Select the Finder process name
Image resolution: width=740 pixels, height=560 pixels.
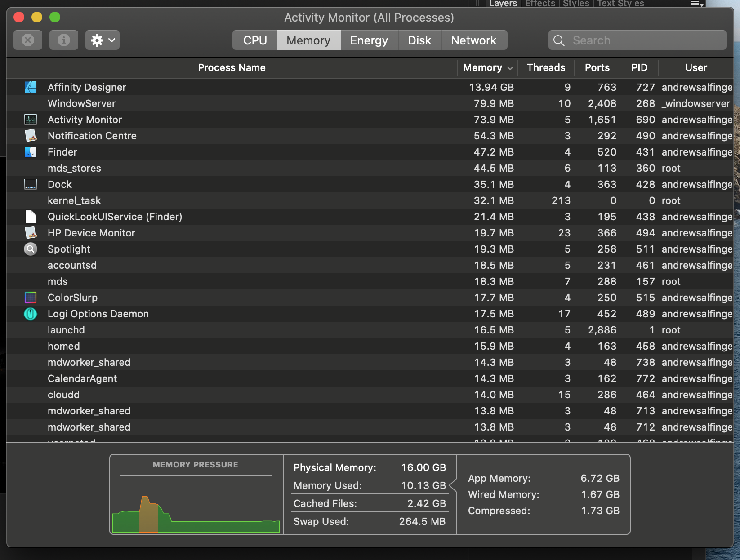click(62, 152)
